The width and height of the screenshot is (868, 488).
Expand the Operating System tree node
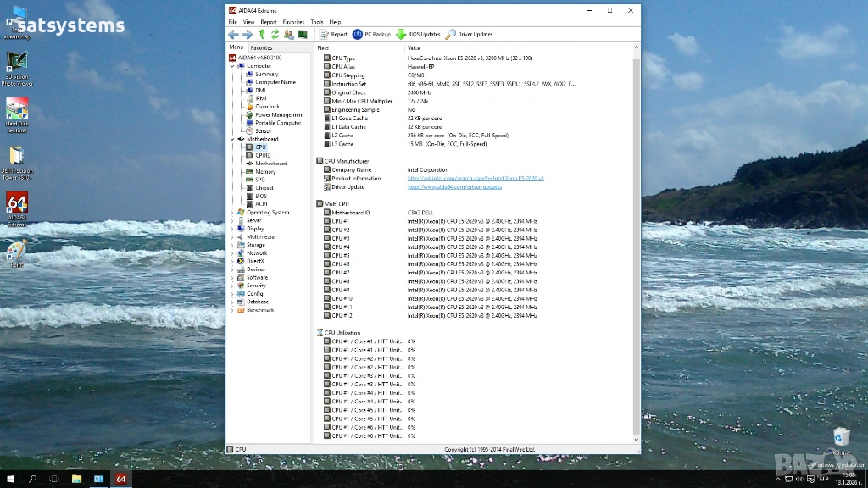coord(232,213)
